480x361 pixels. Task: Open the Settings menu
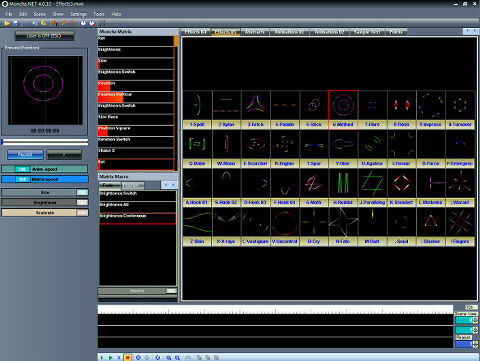point(78,14)
